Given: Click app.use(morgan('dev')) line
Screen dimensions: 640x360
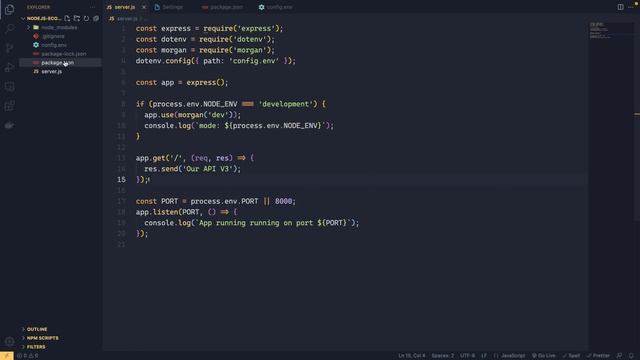Looking at the screenshot, I should (x=193, y=115).
